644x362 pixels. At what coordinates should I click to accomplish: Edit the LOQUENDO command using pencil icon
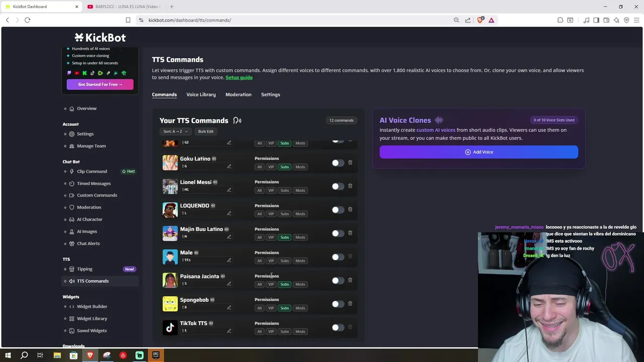pos(229,213)
